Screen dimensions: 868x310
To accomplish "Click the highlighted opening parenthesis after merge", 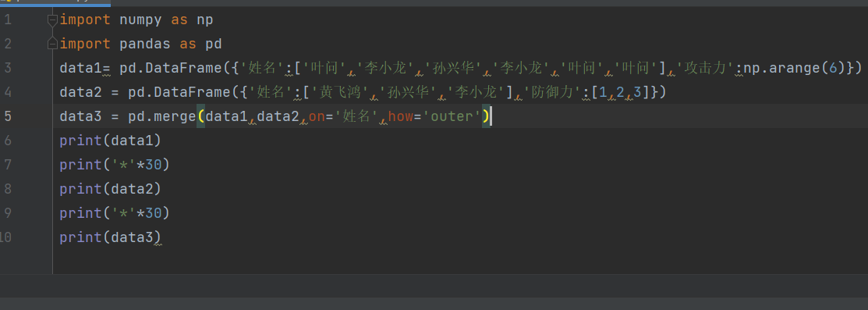I will tap(201, 116).
